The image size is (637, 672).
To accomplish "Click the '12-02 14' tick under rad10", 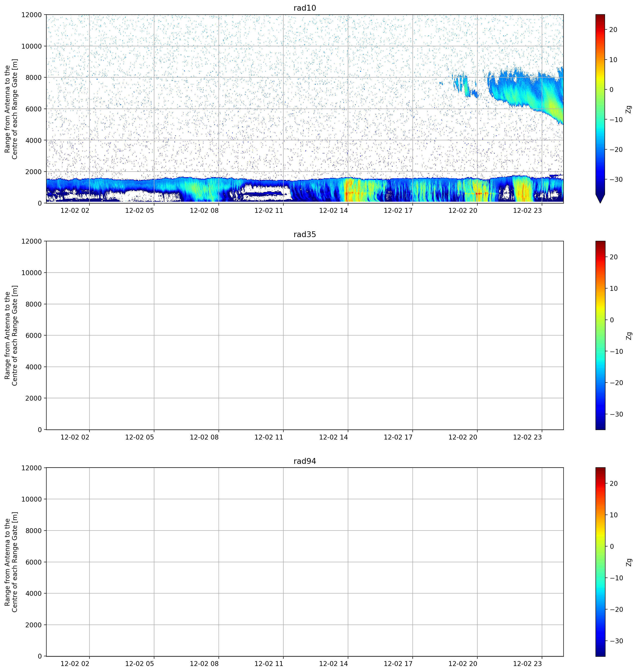I will pyautogui.click(x=333, y=210).
